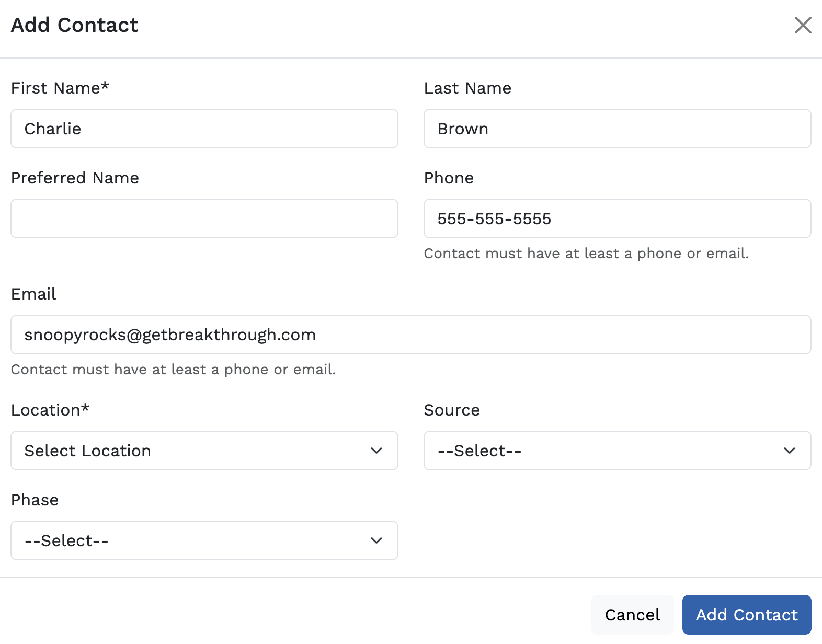Click the chevron arrow in Source selector
Image resolution: width=822 pixels, height=644 pixels.
(x=790, y=451)
